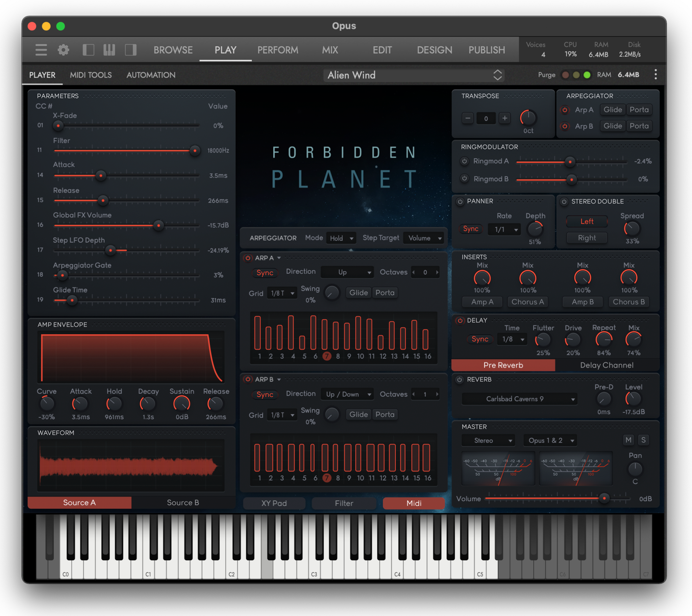The width and height of the screenshot is (692, 616).
Task: Click the Amp A Mix knob
Action: coord(482,278)
